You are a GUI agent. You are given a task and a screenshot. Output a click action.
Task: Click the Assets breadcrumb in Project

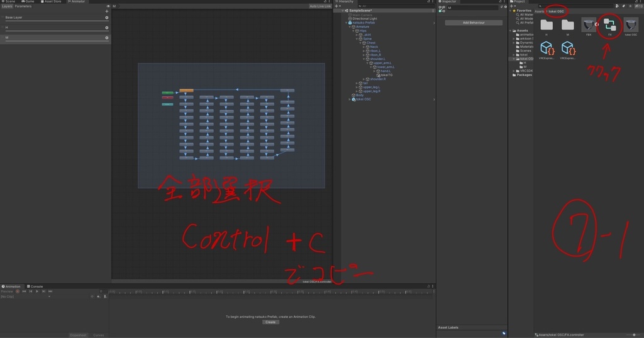(539, 11)
